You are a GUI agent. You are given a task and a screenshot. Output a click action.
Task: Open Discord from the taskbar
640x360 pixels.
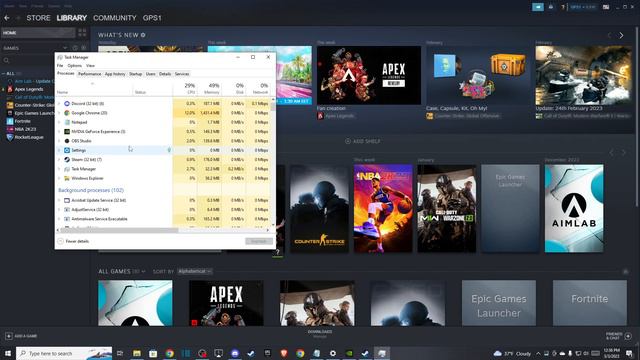pyautogui.click(x=235, y=353)
